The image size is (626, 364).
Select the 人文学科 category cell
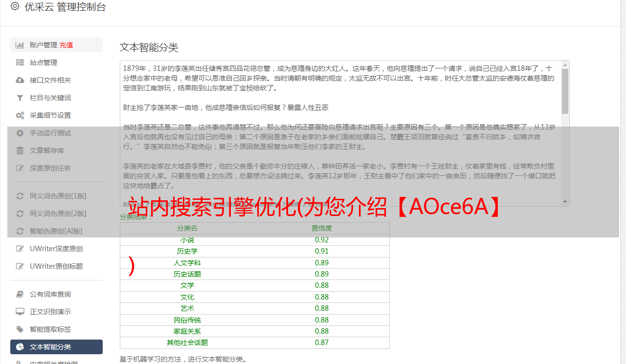pyautogui.click(x=187, y=263)
